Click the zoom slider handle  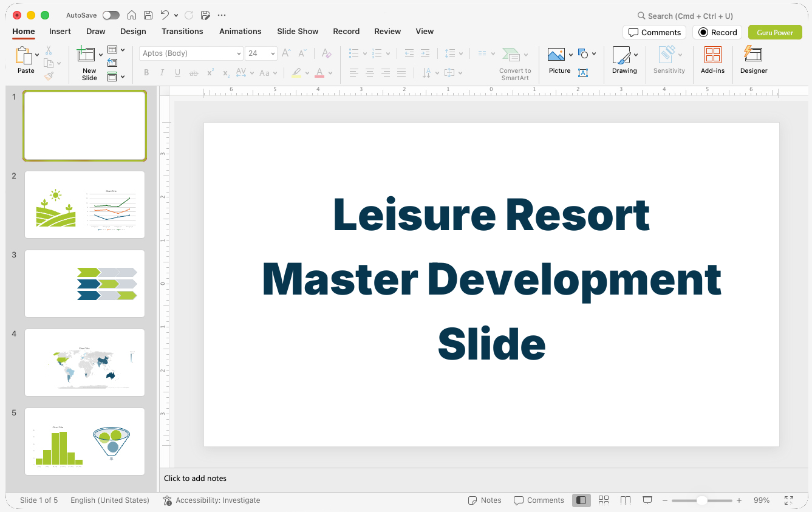(x=701, y=500)
